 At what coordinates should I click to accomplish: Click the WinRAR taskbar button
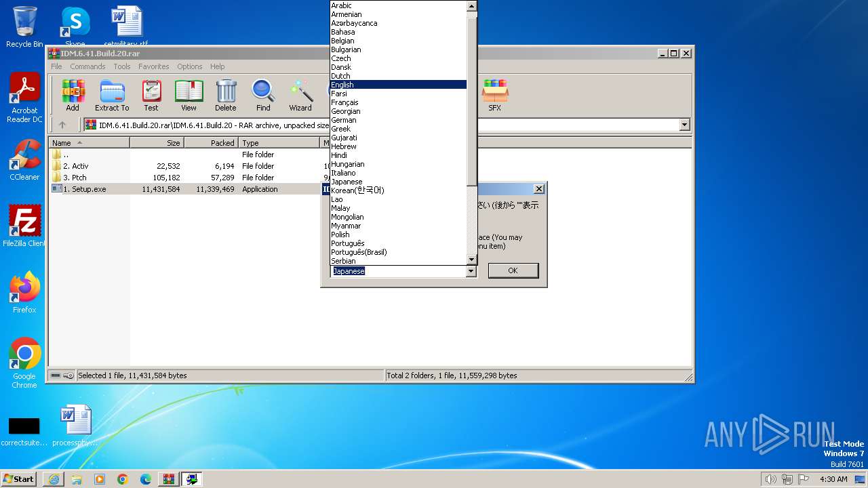(169, 479)
